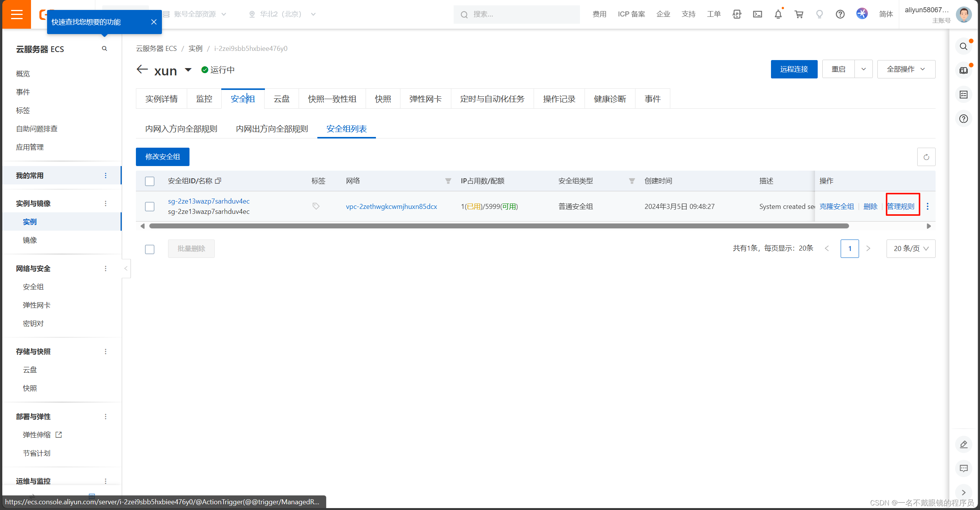Switch to the 云盘 tab
The image size is (980, 510).
pyautogui.click(x=281, y=99)
